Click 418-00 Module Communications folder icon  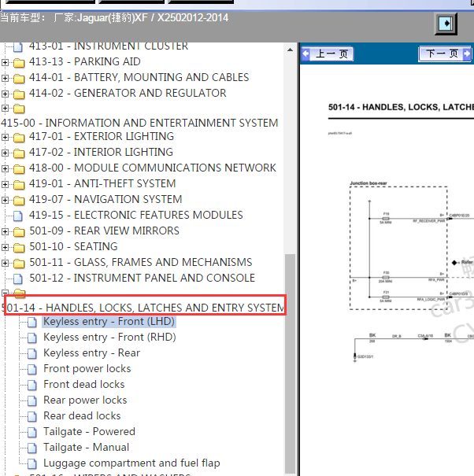tap(19, 169)
